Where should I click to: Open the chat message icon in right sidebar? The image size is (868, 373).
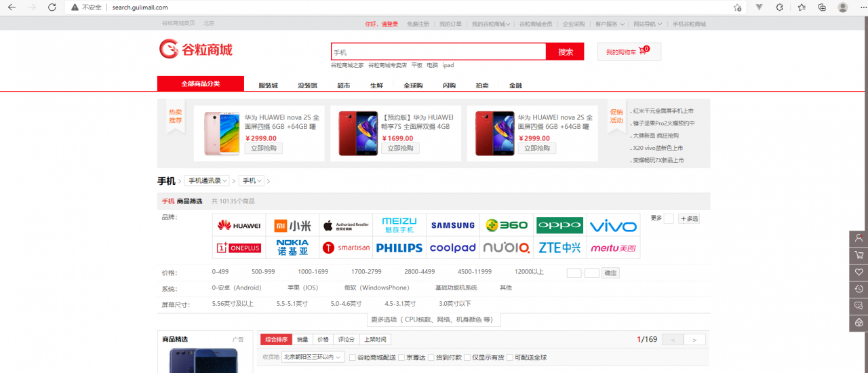[x=859, y=305]
